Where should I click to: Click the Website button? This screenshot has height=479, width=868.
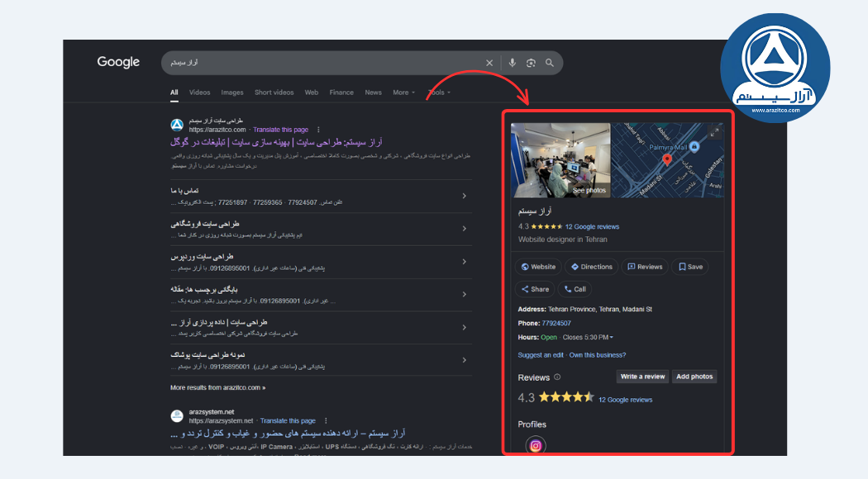[x=538, y=267]
